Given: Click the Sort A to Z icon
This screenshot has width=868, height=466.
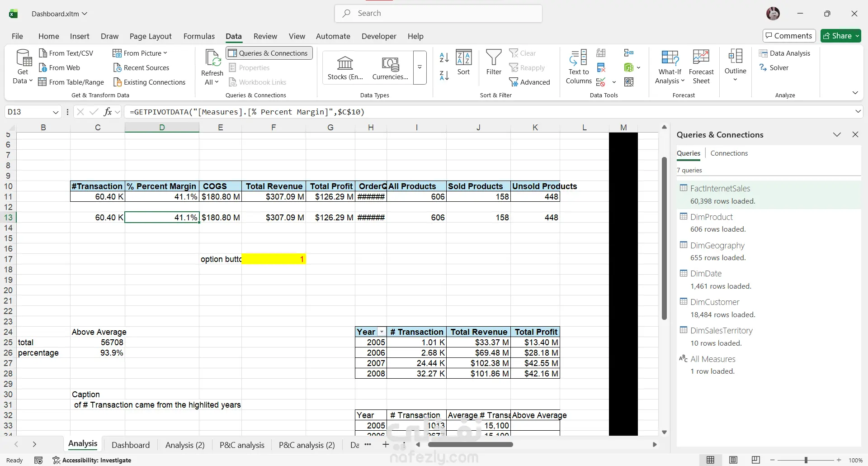Looking at the screenshot, I should (444, 57).
